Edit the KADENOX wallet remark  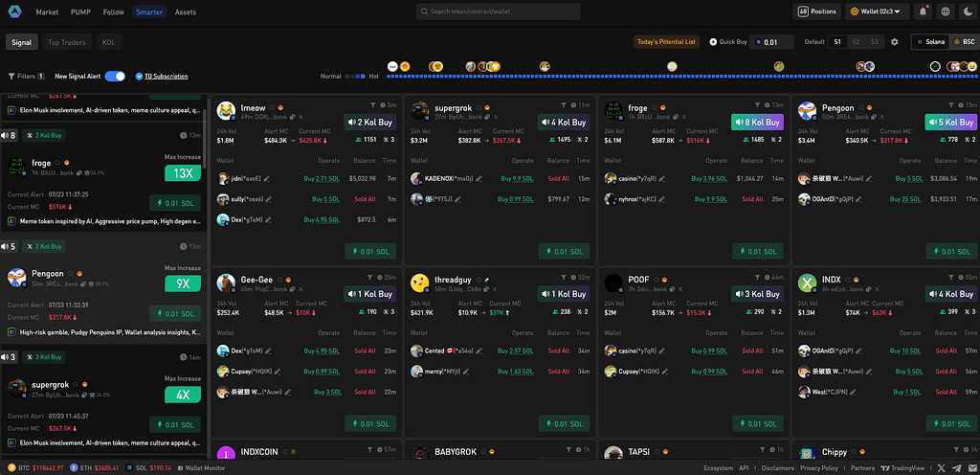pyautogui.click(x=479, y=179)
